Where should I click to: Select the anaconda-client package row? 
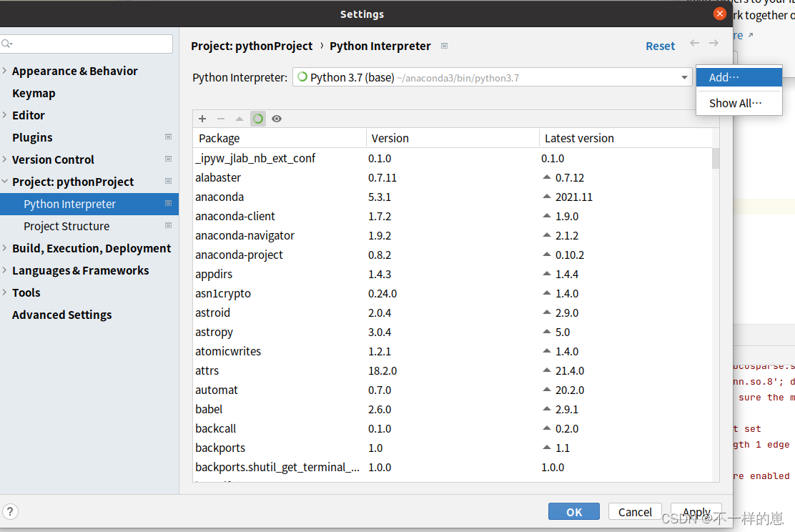pyautogui.click(x=453, y=216)
